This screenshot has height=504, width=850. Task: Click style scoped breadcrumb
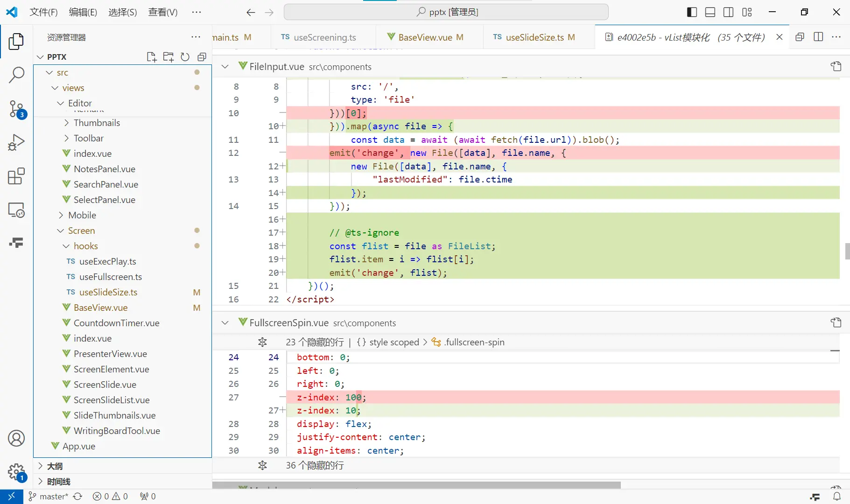tap(388, 342)
